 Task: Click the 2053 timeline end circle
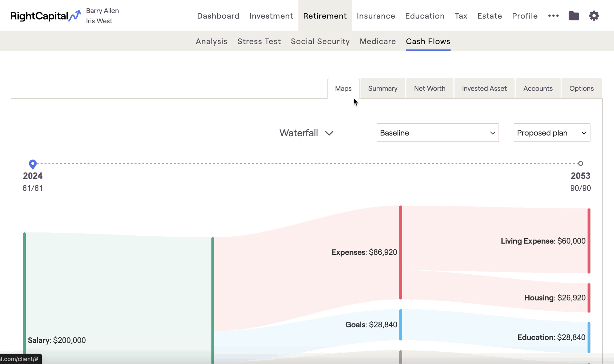[x=580, y=164]
